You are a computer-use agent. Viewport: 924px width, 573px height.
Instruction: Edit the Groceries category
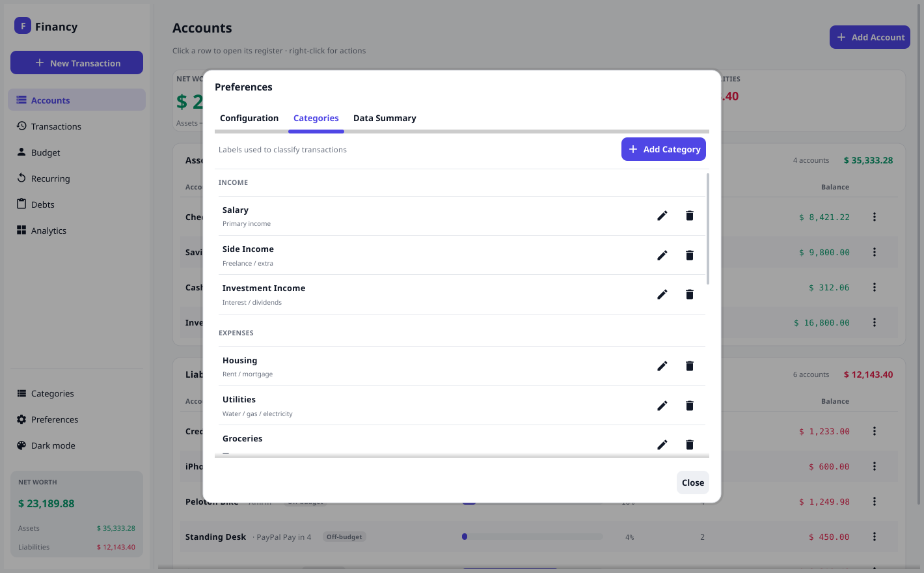662,445
